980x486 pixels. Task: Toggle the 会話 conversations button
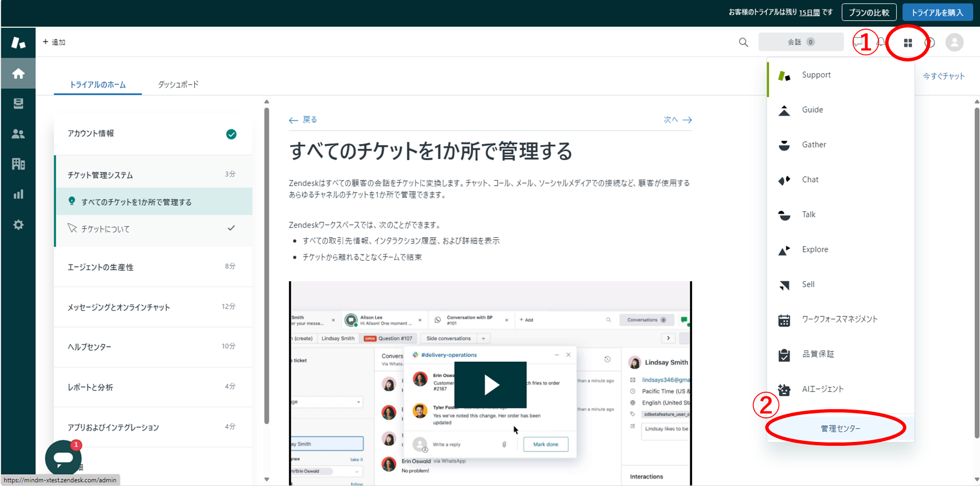tap(801, 42)
